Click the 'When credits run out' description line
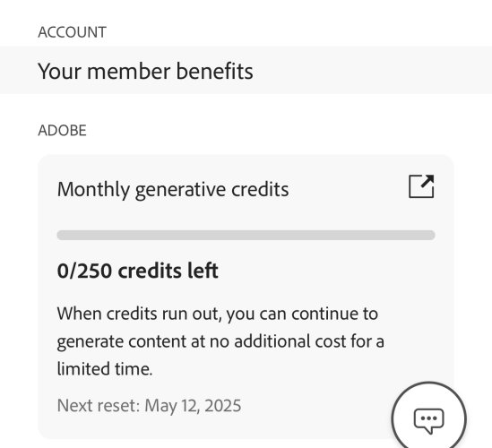Image resolution: width=492 pixels, height=448 pixels. click(x=218, y=314)
